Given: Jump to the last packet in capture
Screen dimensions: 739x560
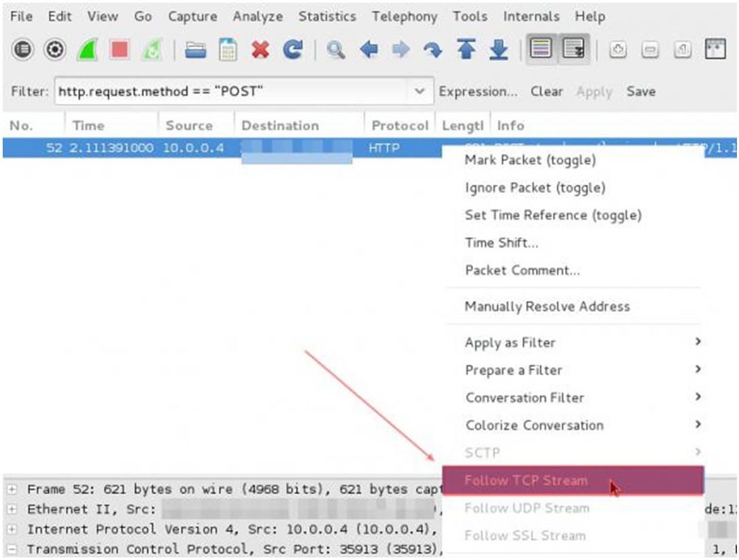Looking at the screenshot, I should coord(498,49).
